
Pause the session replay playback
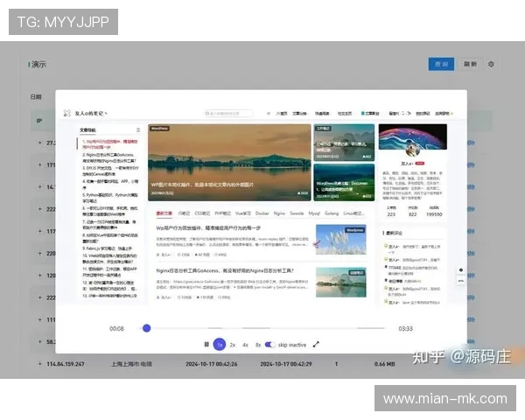click(x=206, y=345)
